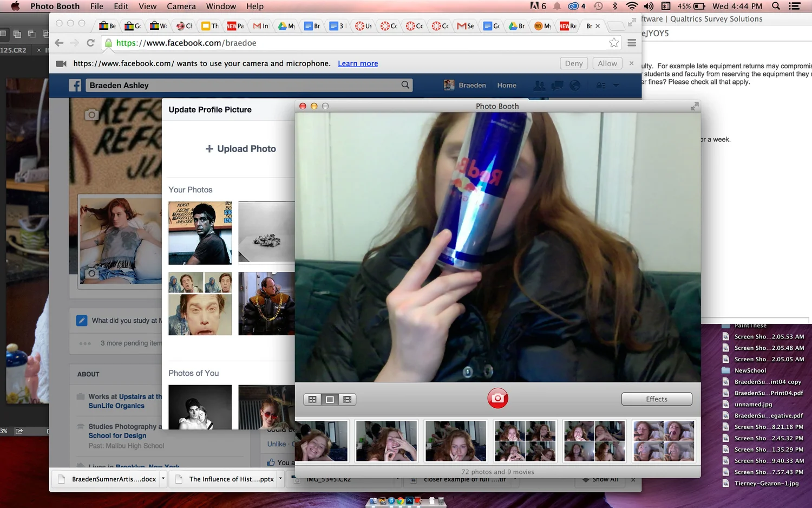Screen dimensions: 812x508
Task: Select Tierney-Gearon-1.jpg on the desktop
Action: coord(766,483)
